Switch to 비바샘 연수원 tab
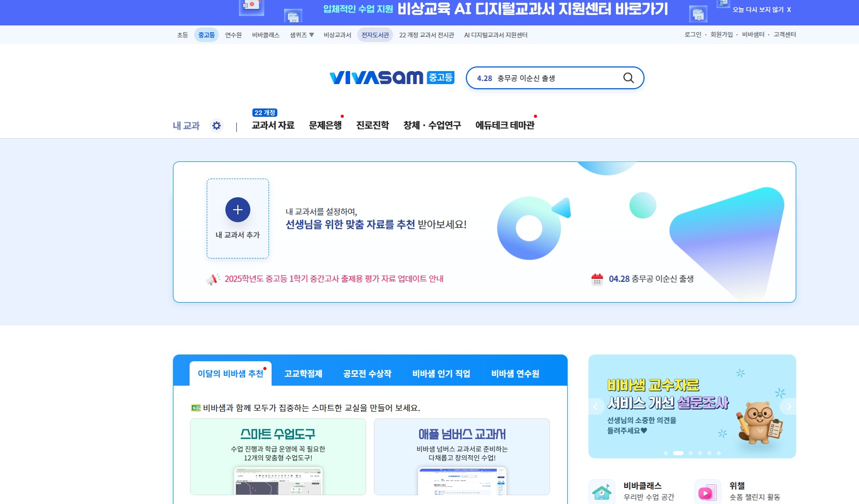 (x=515, y=374)
